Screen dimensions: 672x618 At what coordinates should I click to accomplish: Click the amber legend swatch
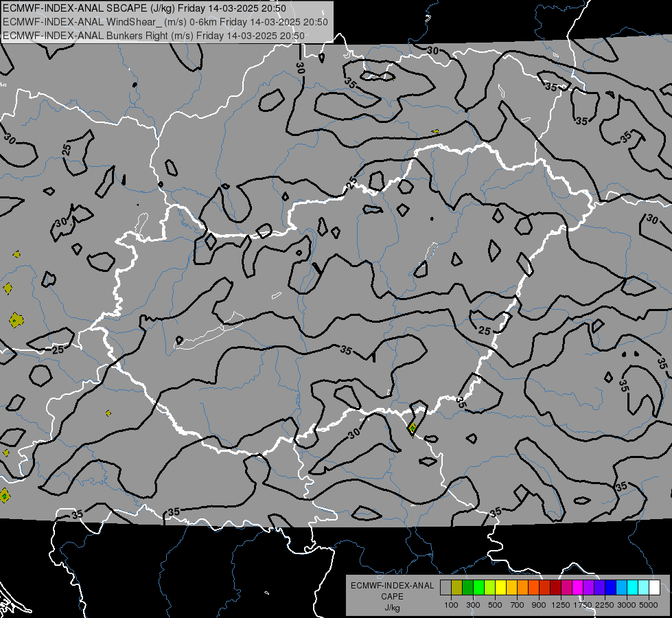511,587
